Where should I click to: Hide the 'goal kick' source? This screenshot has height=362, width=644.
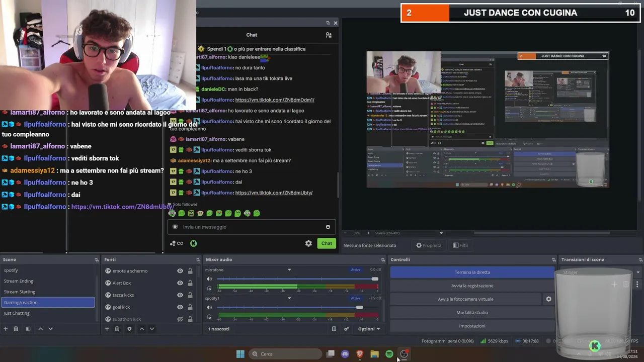click(x=180, y=307)
